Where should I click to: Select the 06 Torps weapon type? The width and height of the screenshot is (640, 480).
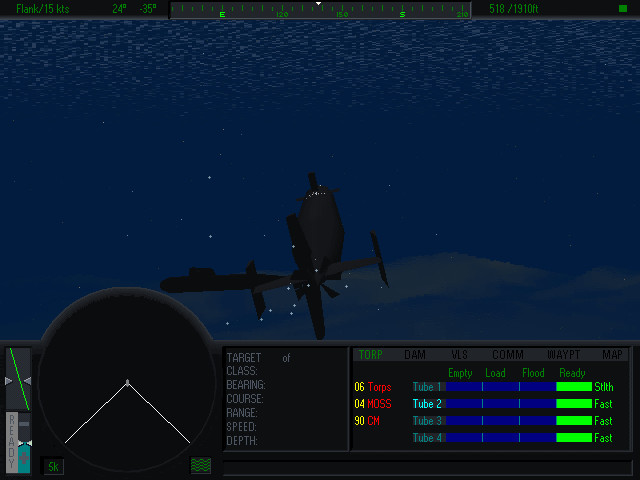pos(373,387)
